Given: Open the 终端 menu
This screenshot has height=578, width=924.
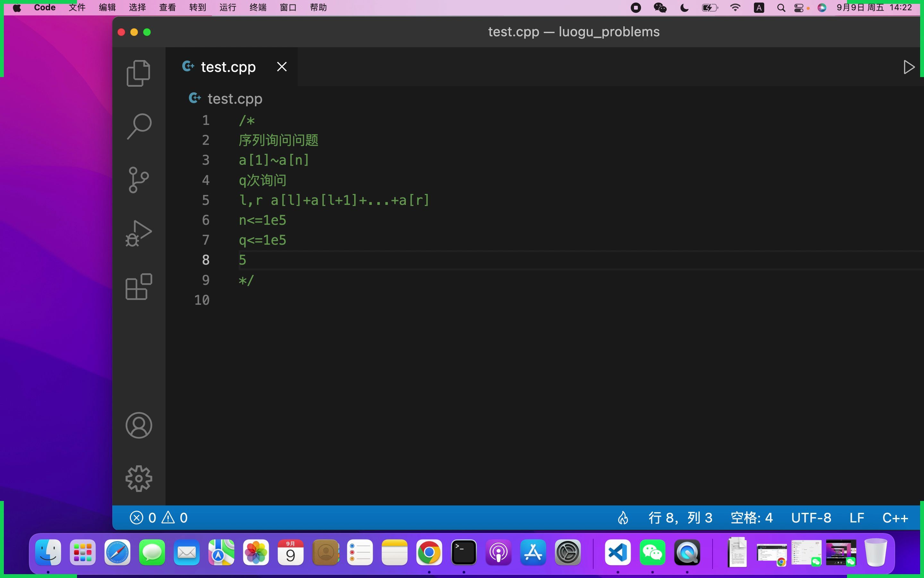Looking at the screenshot, I should (258, 8).
